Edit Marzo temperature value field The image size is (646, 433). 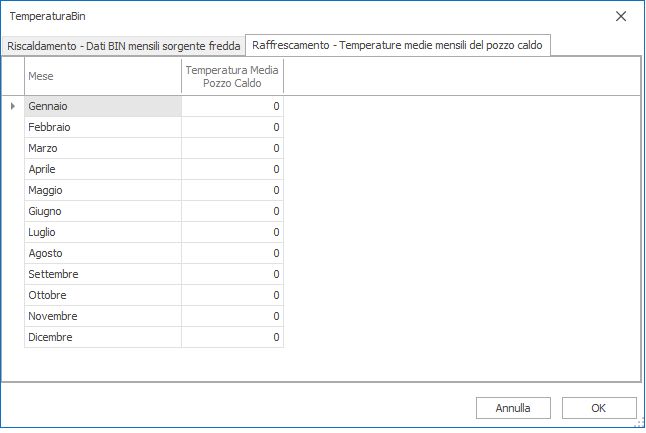click(x=232, y=148)
